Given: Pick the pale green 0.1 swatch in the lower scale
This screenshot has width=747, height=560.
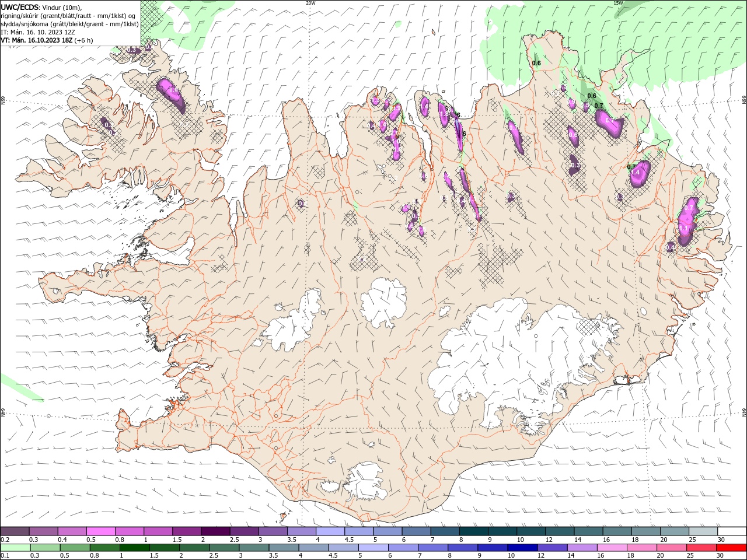Looking at the screenshot, I should pos(15,548).
